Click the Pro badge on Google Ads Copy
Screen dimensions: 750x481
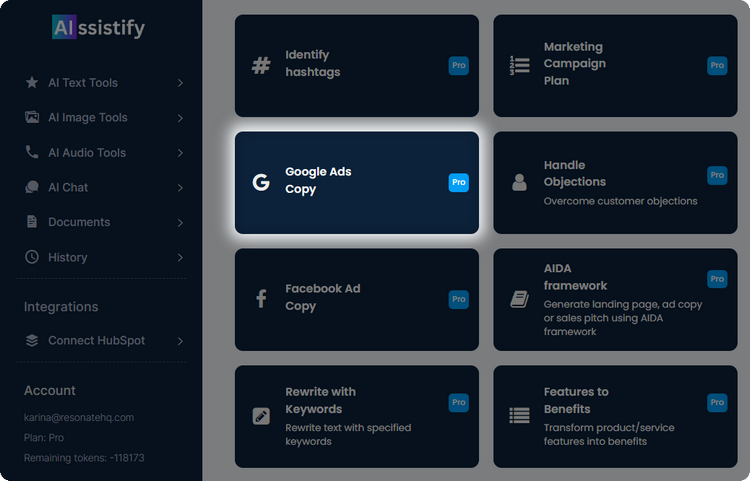tap(458, 182)
